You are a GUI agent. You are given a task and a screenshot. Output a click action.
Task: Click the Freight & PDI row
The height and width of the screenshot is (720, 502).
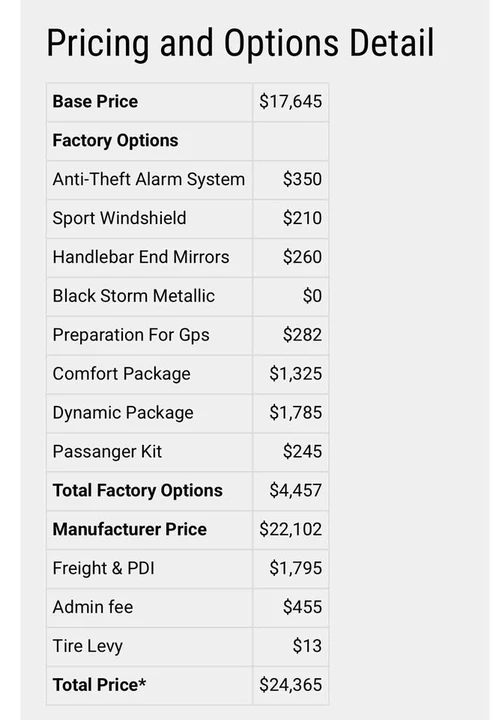(187, 568)
